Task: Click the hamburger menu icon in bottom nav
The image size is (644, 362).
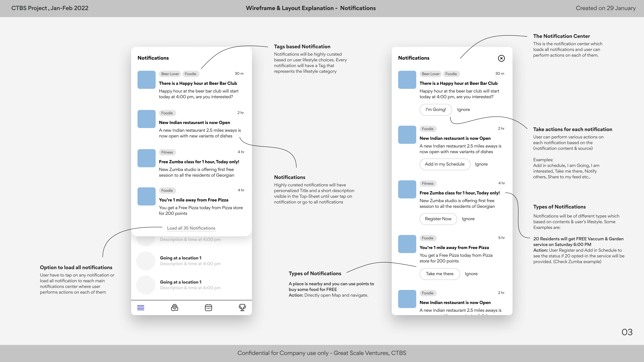Action: click(x=141, y=308)
